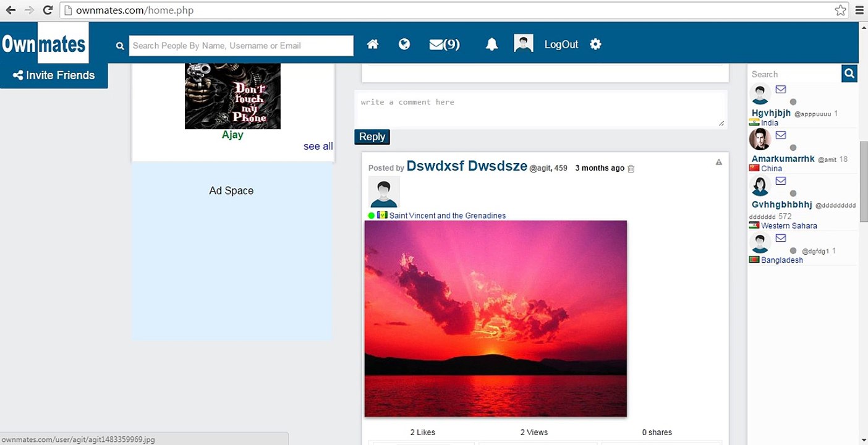Image resolution: width=868 pixels, height=445 pixels.
Task: Open Dswdxsf Dwsdsze's profile link
Action: pos(467,166)
